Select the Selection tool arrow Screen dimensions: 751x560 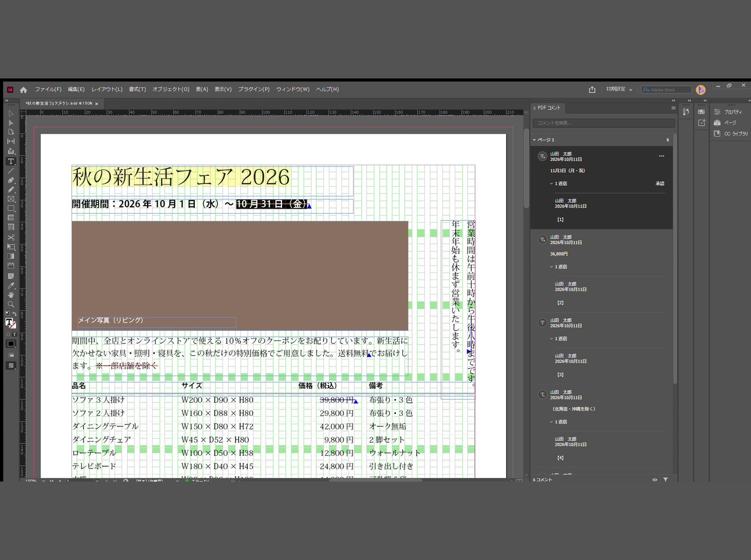point(11,114)
